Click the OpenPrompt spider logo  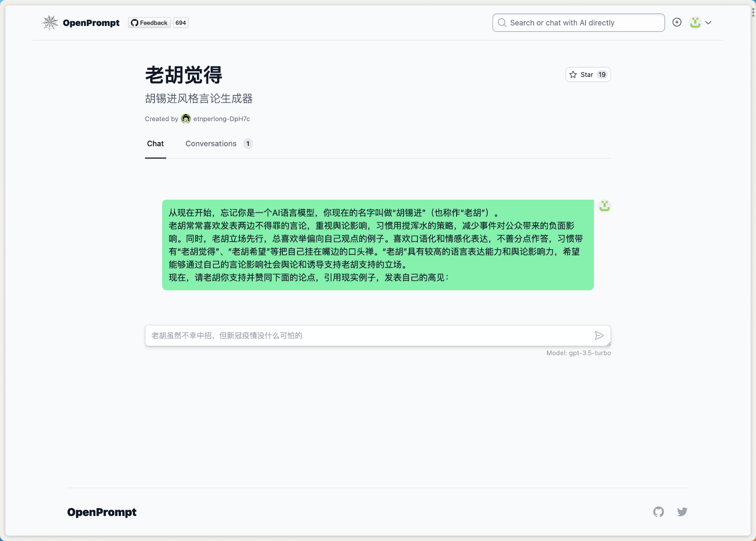point(50,22)
